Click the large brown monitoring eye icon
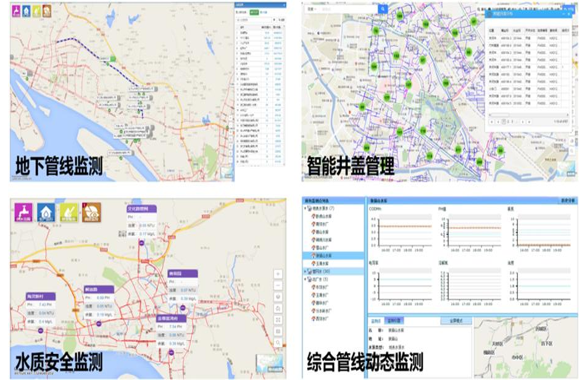584x387 pixels. click(x=92, y=212)
